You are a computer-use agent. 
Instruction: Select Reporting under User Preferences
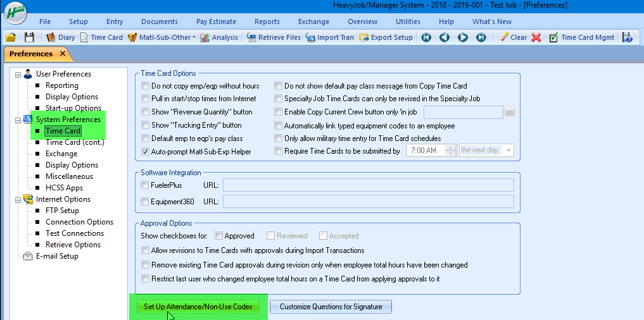click(61, 85)
